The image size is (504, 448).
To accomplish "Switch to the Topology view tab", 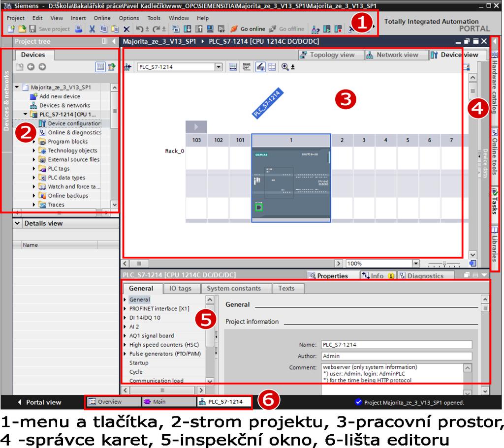I will [x=331, y=55].
